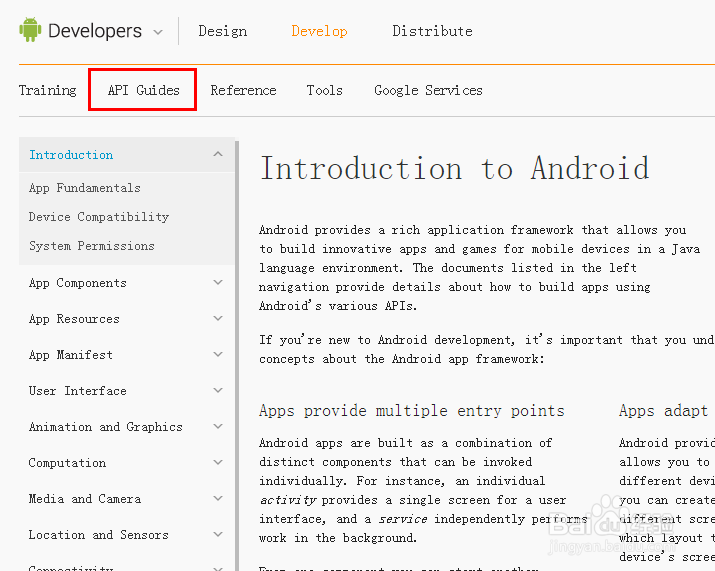Open App Manifest in sidebar
Image resolution: width=715 pixels, height=571 pixels.
(71, 355)
